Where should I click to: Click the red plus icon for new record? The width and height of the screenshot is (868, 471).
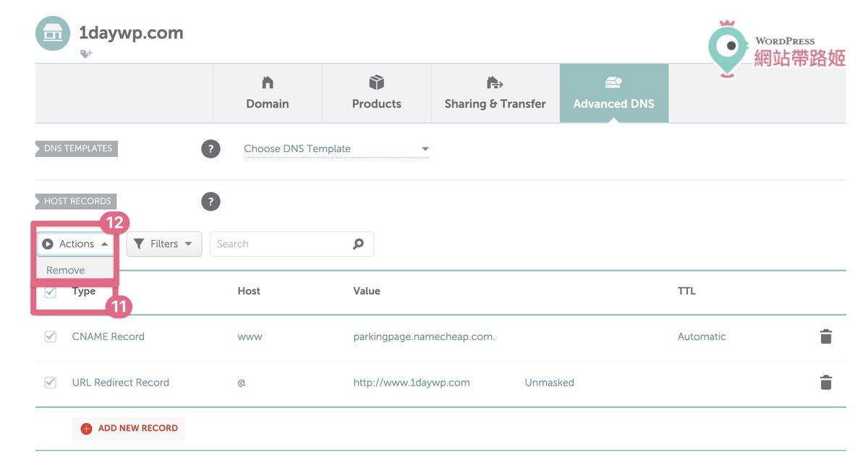[x=86, y=428]
